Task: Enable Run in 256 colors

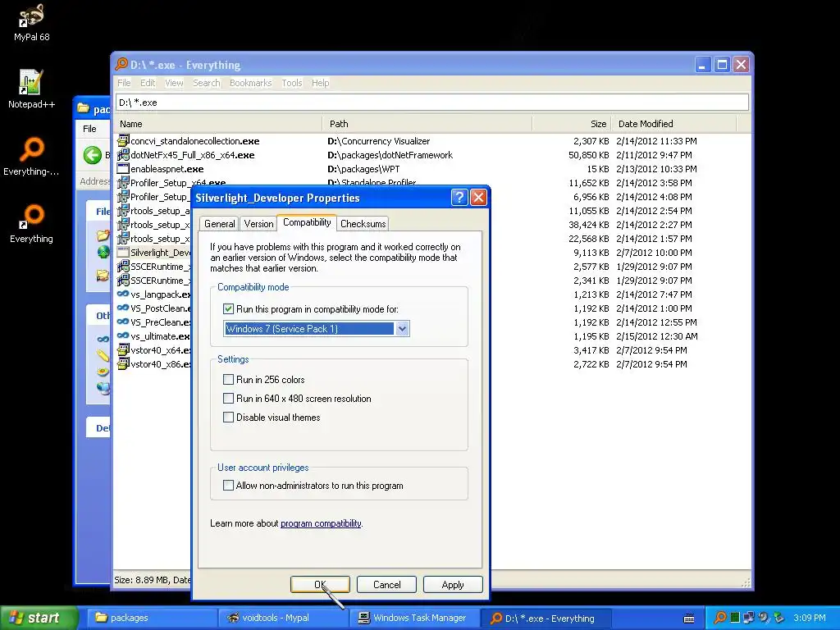Action: [228, 379]
